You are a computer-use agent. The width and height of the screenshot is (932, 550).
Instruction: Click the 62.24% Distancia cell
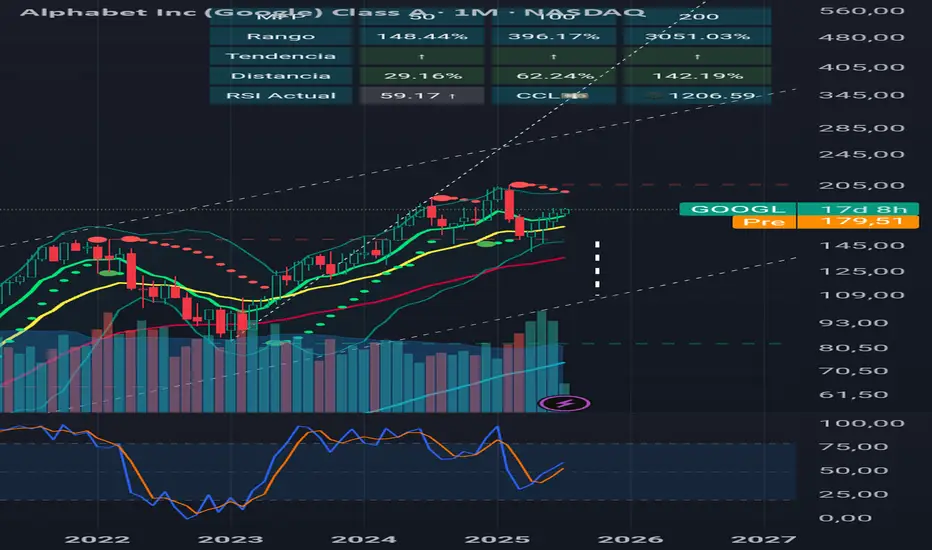point(553,76)
